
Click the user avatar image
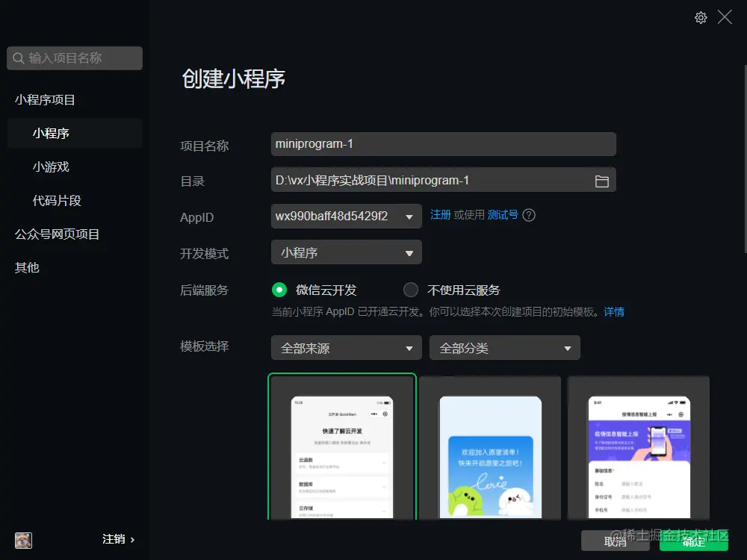23,541
